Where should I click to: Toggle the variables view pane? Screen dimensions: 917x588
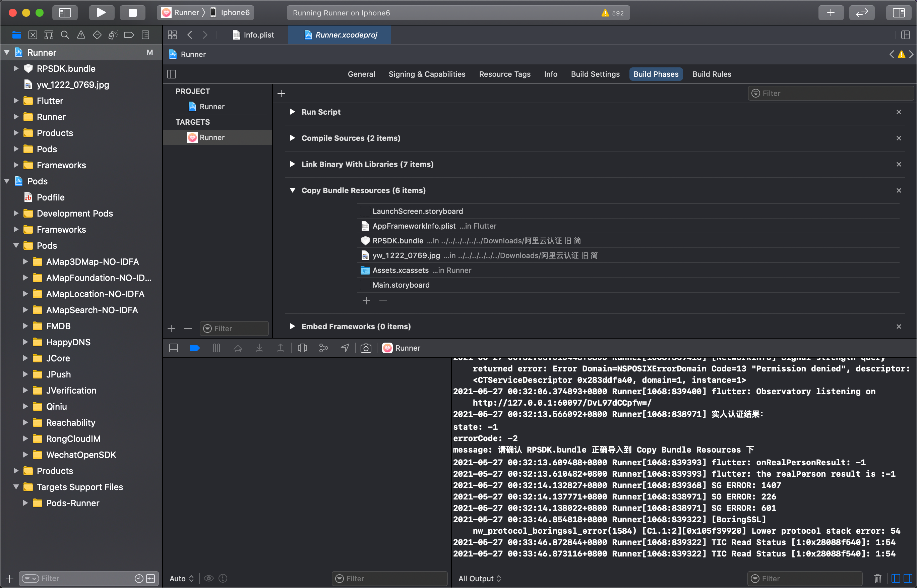pos(896,579)
